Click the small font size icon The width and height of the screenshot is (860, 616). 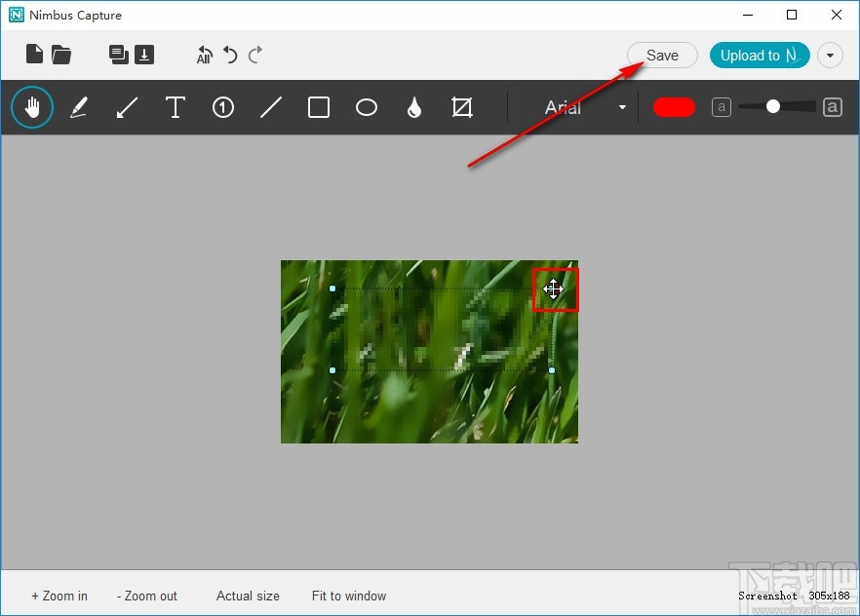(722, 107)
